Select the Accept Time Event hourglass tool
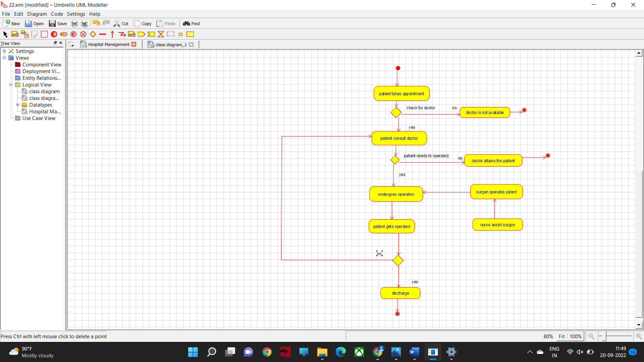 coord(161,34)
